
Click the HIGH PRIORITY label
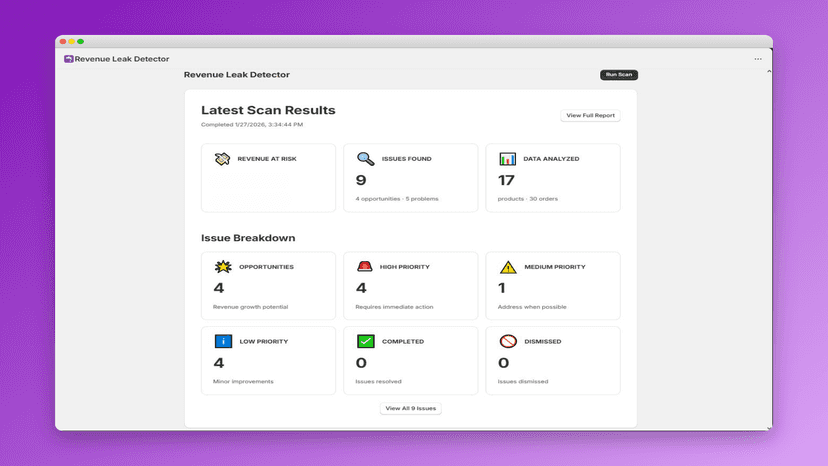coord(404,267)
